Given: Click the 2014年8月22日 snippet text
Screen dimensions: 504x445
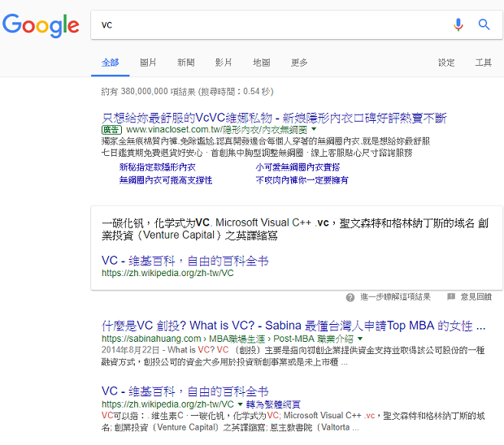Looking at the screenshot, I should tap(293, 356).
